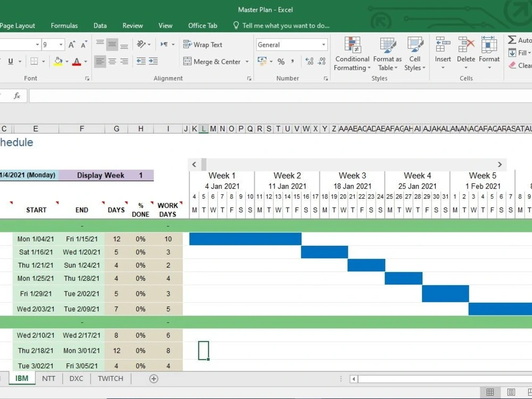Select column G header
Screen dimensions: 532x399
tap(117, 129)
